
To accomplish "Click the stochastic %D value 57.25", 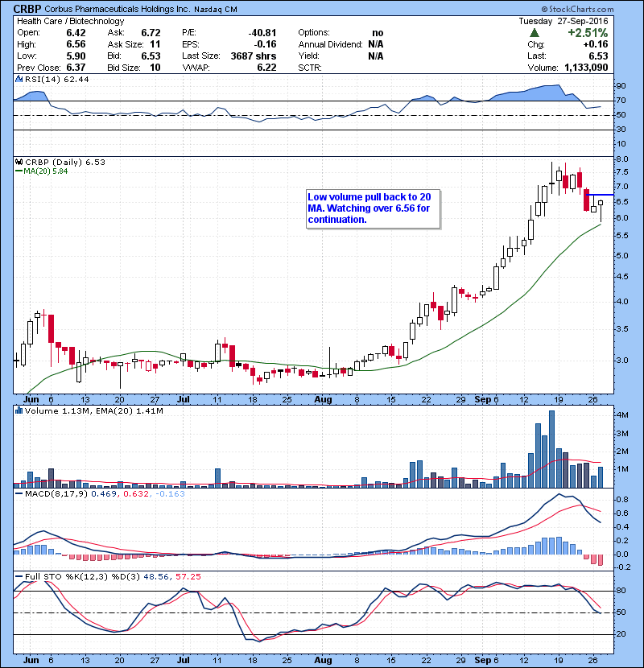I will [188, 576].
